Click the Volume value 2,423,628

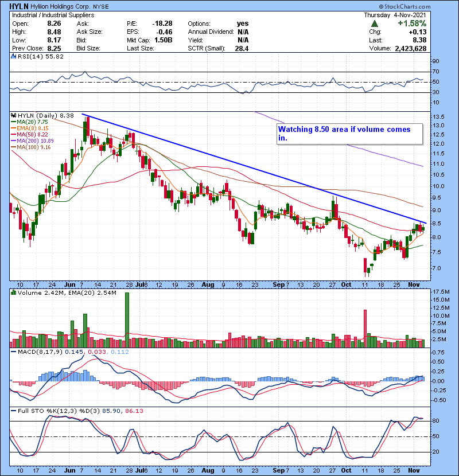tap(411, 48)
